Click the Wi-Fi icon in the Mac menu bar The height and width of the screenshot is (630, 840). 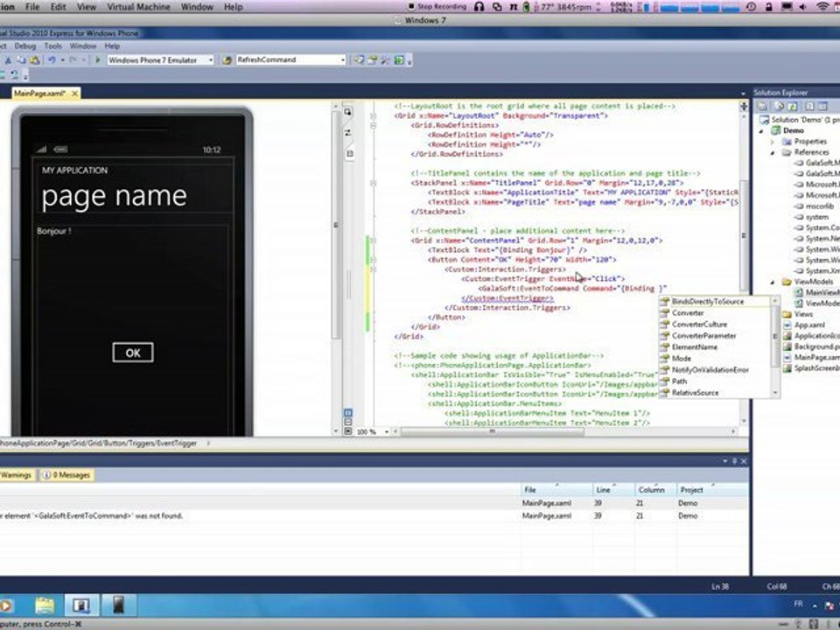pos(822,6)
